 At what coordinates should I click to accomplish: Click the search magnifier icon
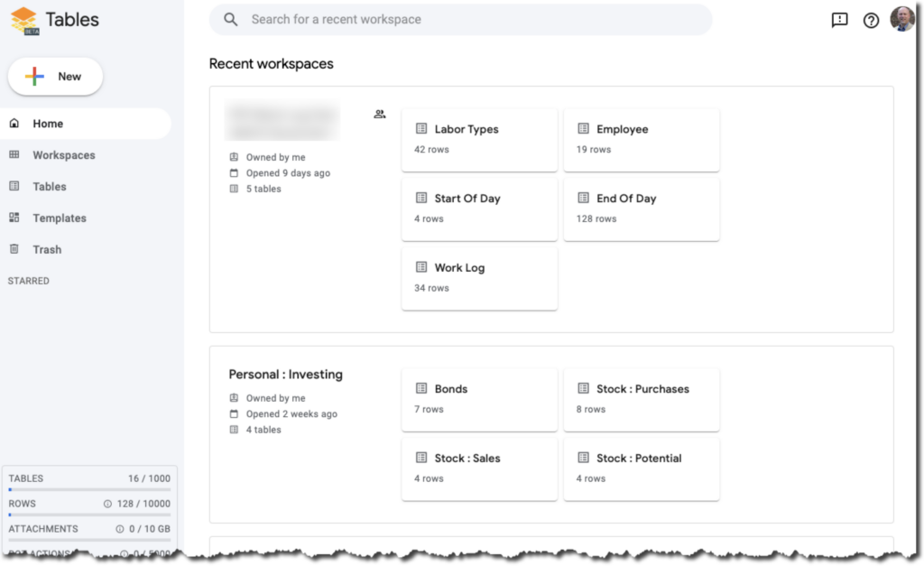point(231,19)
